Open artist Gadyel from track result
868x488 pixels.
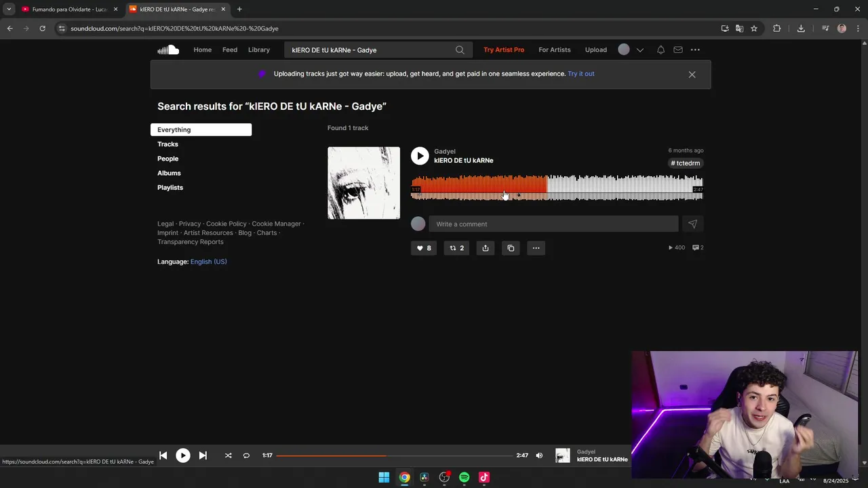445,151
